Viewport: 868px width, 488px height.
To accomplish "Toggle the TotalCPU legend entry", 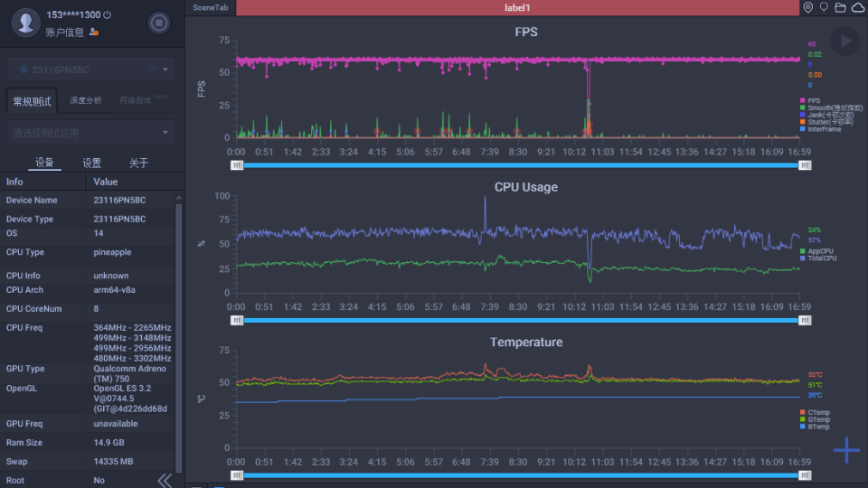I will pos(818,258).
